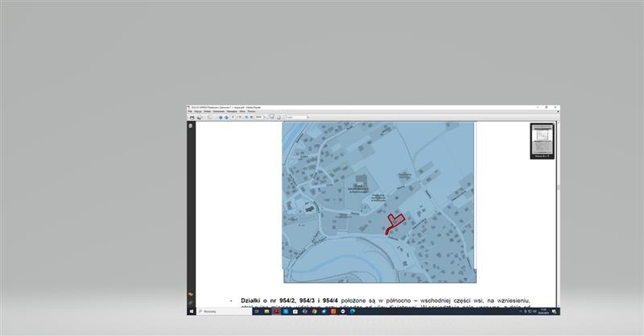Click the Task View icon on the taskbar
The width and height of the screenshot is (644, 336).
point(257,311)
